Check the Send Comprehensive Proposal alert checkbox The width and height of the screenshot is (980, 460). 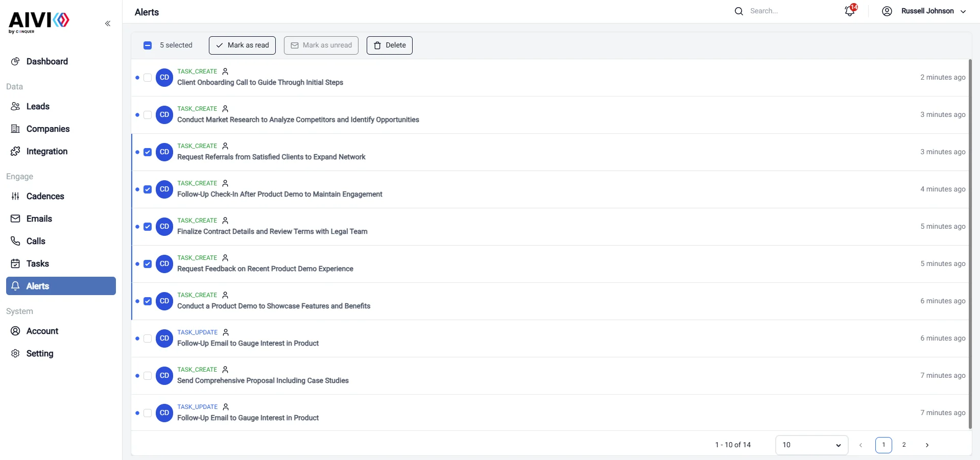pos(148,376)
